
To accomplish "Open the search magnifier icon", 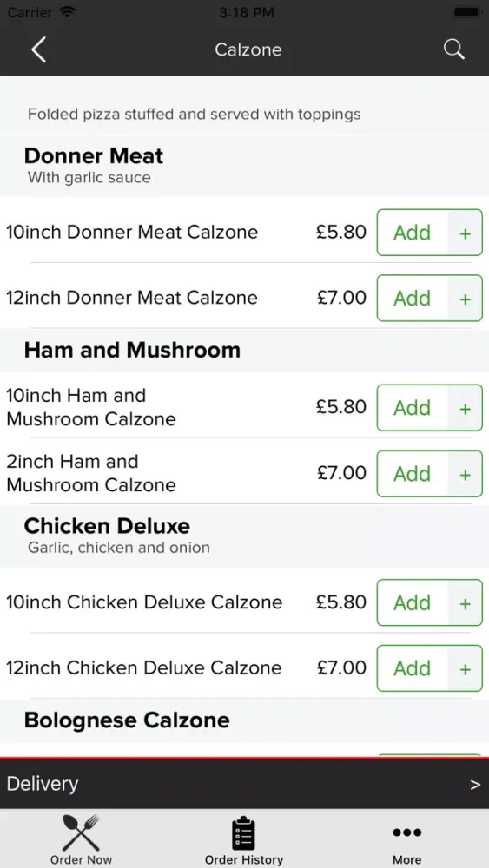I will 453,49.
